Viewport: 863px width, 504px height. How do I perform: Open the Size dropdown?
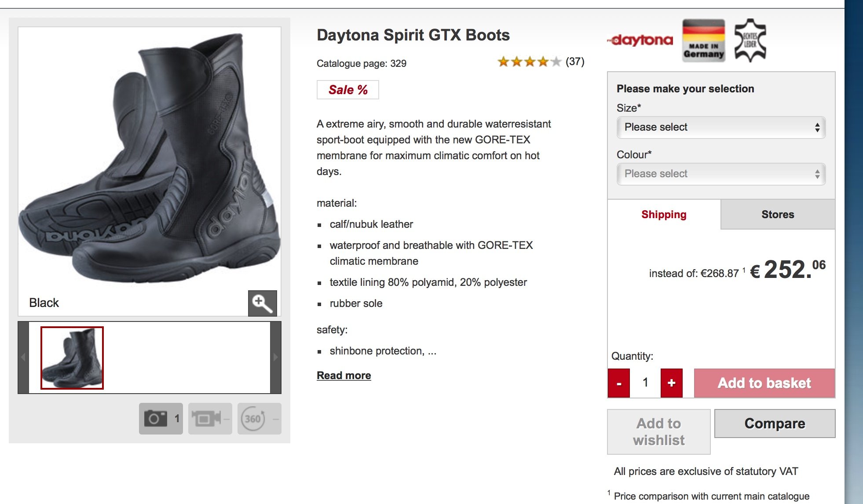(720, 128)
